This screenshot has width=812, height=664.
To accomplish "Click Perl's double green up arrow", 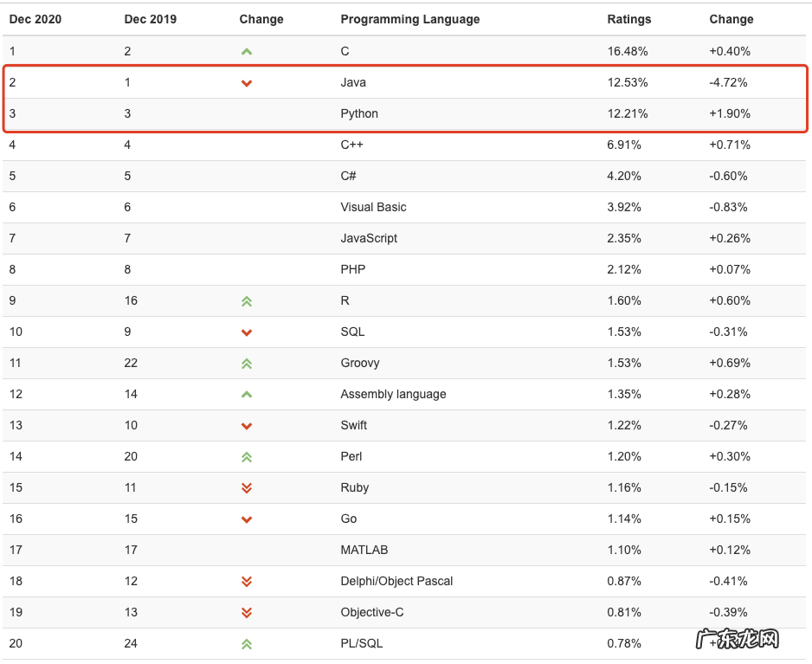I will (247, 457).
